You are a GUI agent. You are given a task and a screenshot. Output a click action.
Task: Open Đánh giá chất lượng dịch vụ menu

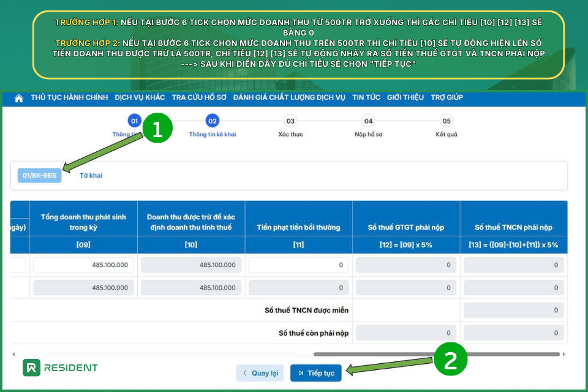point(289,97)
